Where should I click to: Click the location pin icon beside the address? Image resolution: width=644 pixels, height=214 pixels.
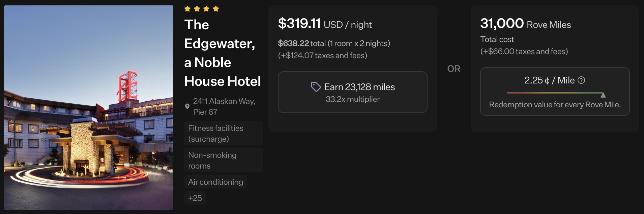click(x=187, y=106)
